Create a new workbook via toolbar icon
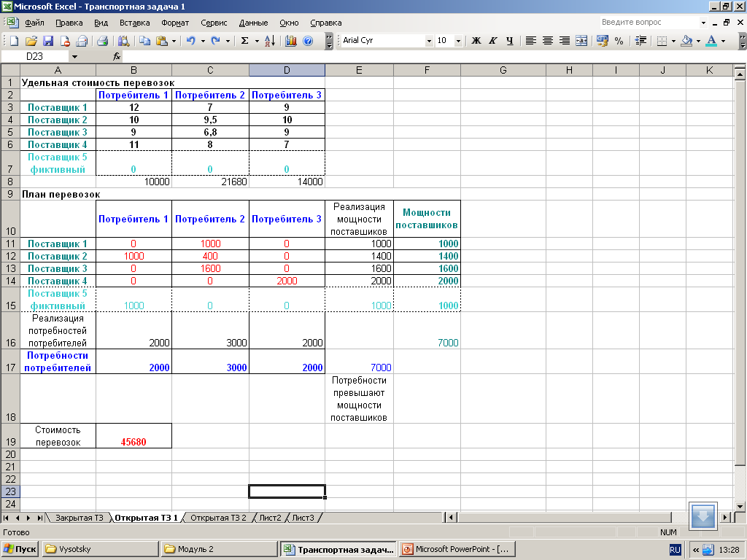The height and width of the screenshot is (560, 747). pos(15,41)
